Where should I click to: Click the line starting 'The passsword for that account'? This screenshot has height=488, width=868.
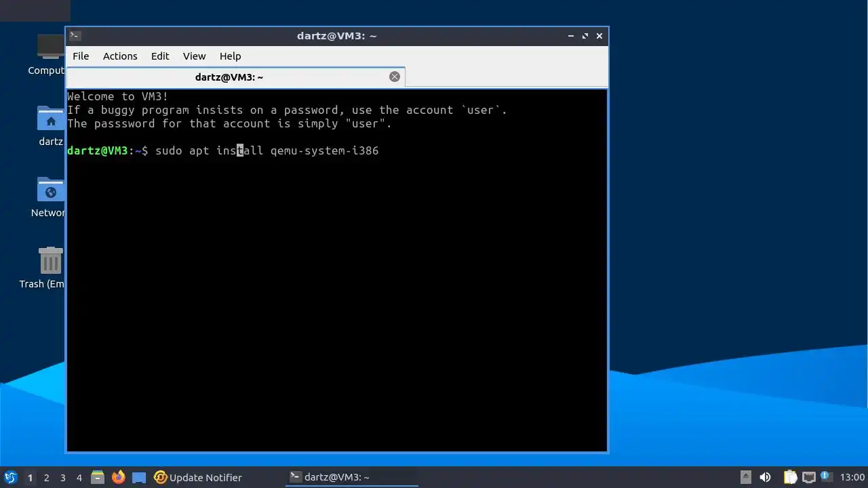point(230,123)
